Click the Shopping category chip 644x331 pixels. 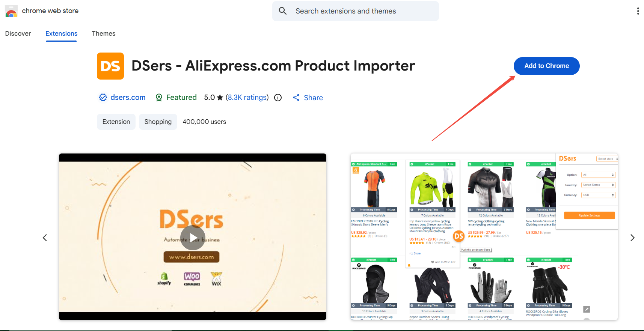(158, 122)
